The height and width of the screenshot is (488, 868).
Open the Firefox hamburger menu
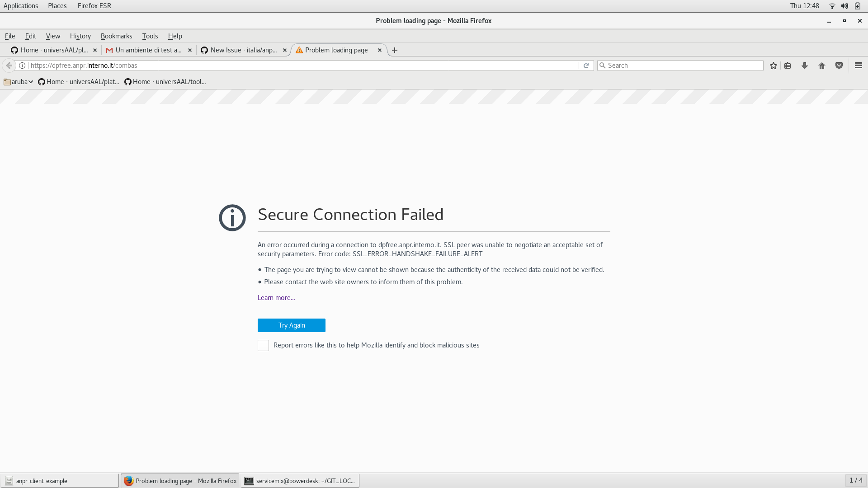pos(858,65)
